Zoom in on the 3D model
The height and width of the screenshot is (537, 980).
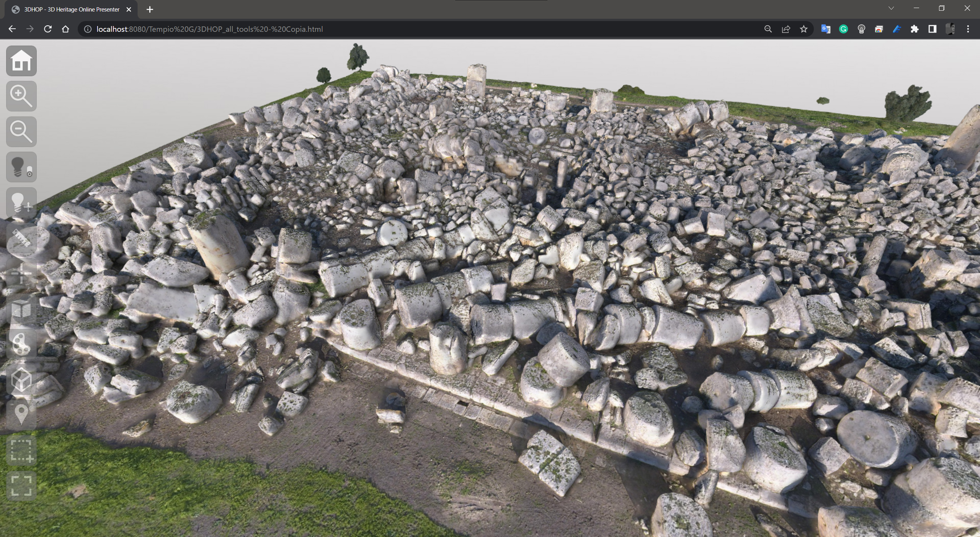pos(21,96)
